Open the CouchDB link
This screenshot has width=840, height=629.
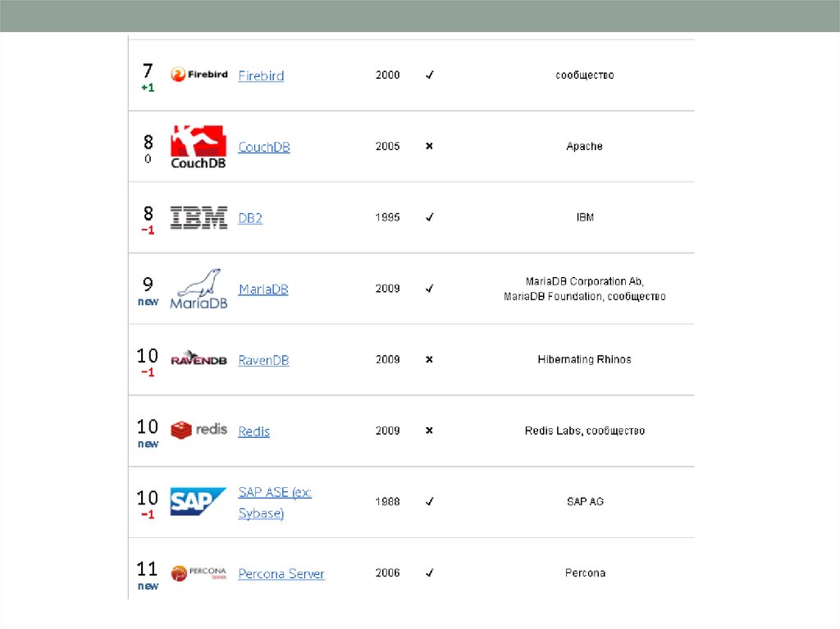click(x=264, y=148)
